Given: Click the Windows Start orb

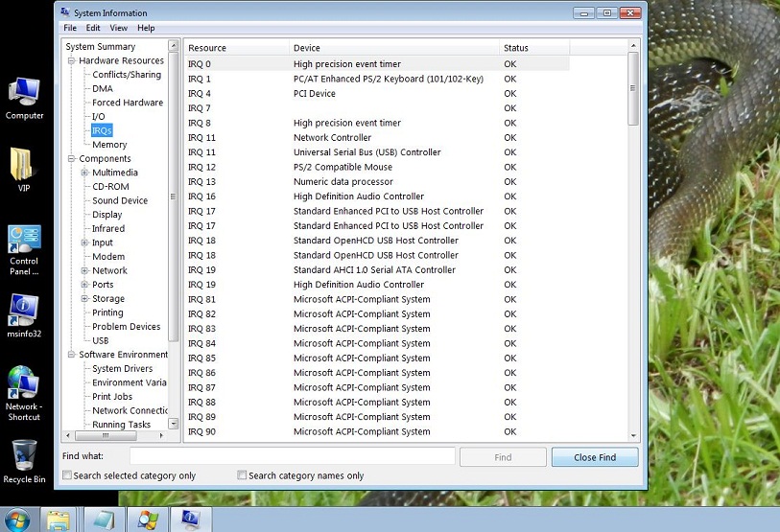Looking at the screenshot, I should pos(17,520).
